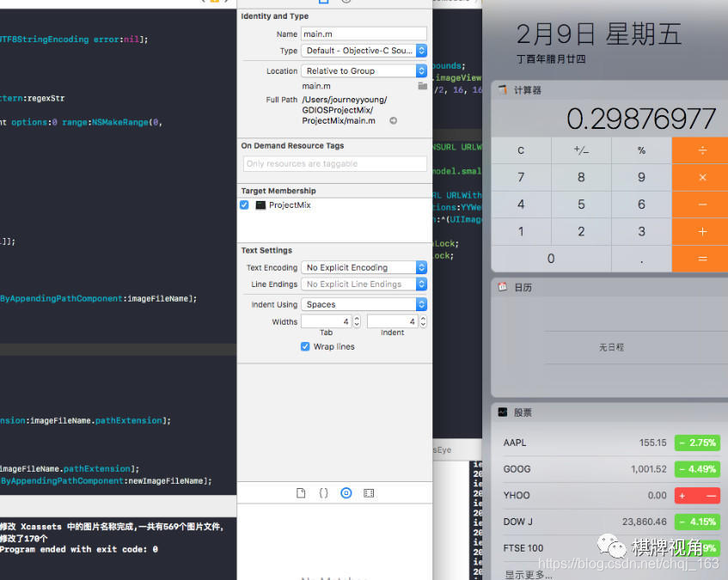This screenshot has height=580, width=728.
Task: Click the Indent width stepper
Action: 423,321
